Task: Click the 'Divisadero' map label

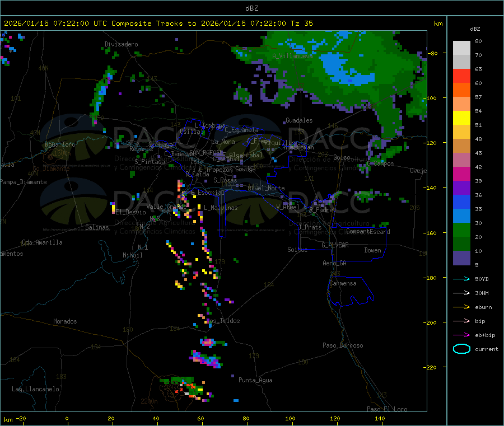Action: pyautogui.click(x=121, y=44)
